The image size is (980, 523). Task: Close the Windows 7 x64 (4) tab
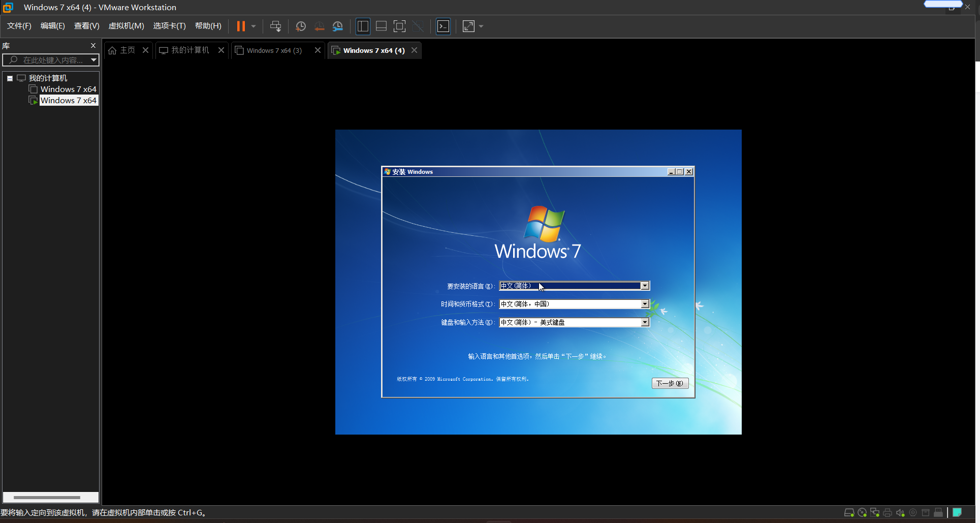(x=414, y=50)
